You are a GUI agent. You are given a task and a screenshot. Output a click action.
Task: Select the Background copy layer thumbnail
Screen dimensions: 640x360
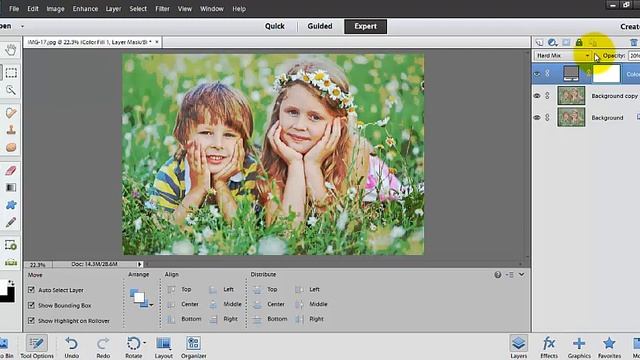tap(571, 96)
